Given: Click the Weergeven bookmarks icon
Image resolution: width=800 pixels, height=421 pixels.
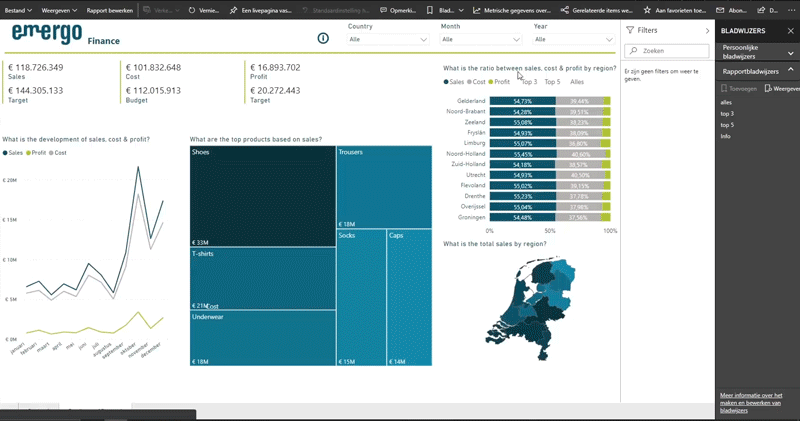Looking at the screenshot, I should (768, 89).
